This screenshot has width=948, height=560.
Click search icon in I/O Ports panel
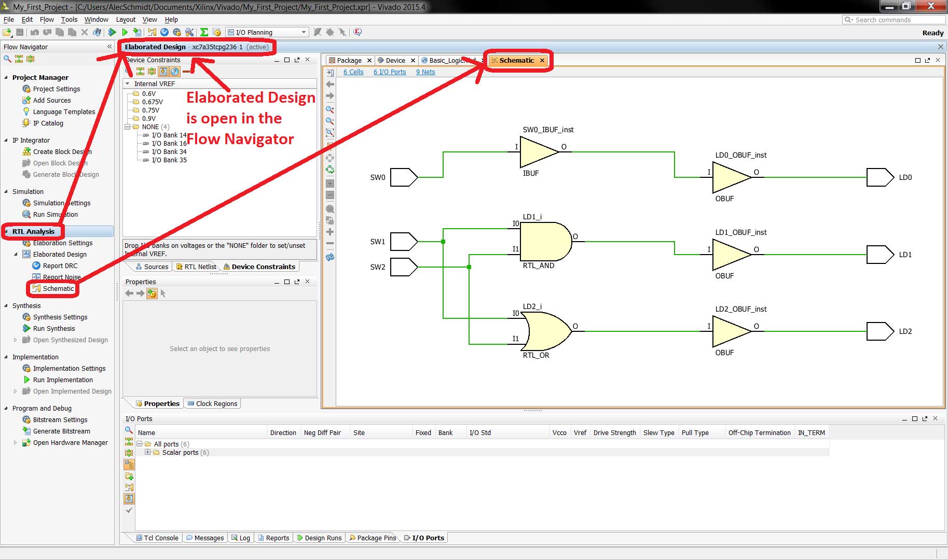tap(129, 430)
